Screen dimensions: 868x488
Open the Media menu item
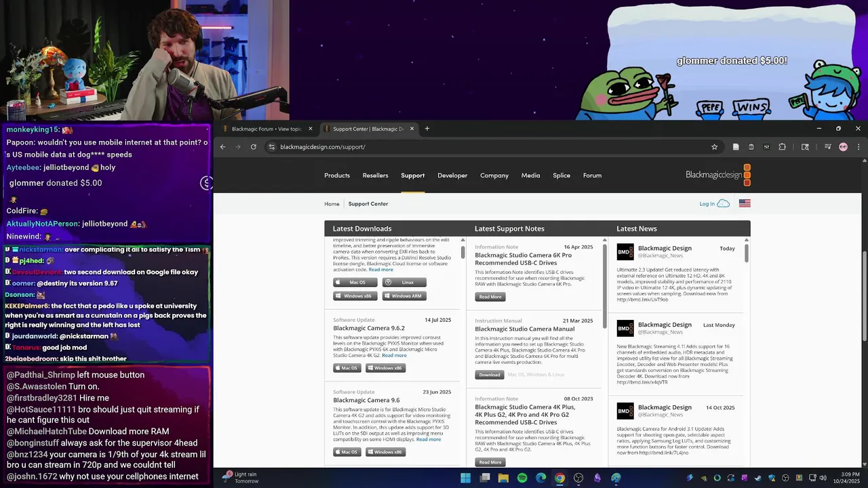(x=530, y=176)
